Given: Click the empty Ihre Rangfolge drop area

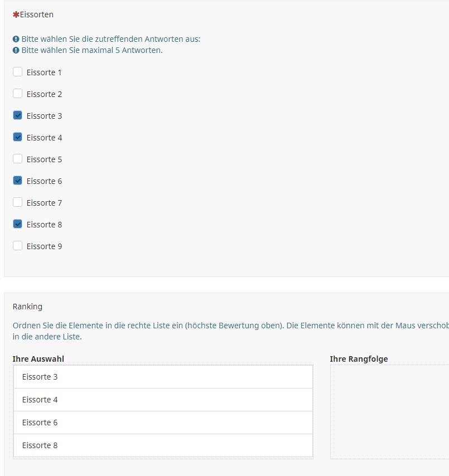Looking at the screenshot, I should 389,411.
